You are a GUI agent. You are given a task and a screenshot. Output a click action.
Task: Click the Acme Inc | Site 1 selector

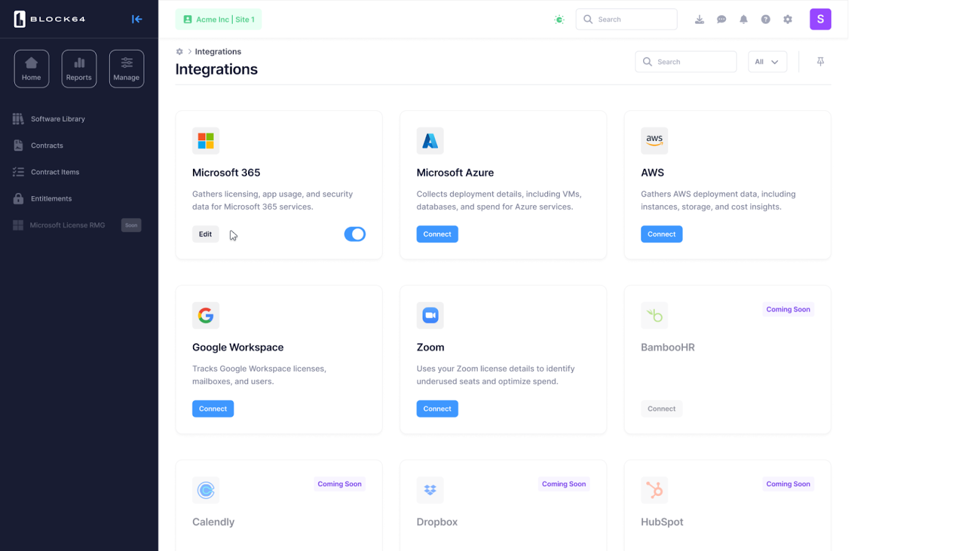click(x=219, y=20)
